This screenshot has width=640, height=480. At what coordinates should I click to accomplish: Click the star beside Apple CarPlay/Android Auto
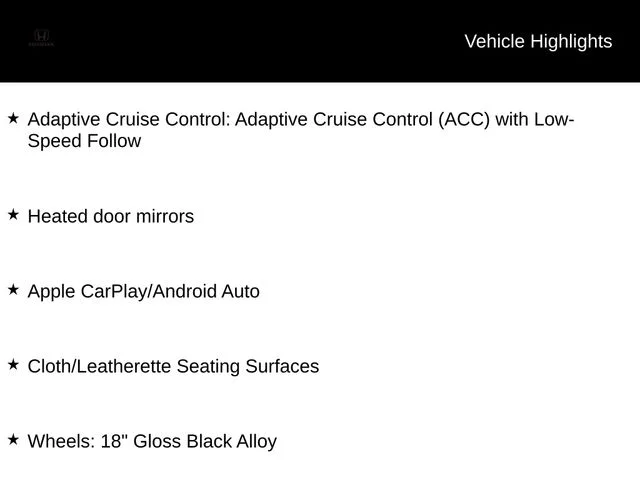13,289
